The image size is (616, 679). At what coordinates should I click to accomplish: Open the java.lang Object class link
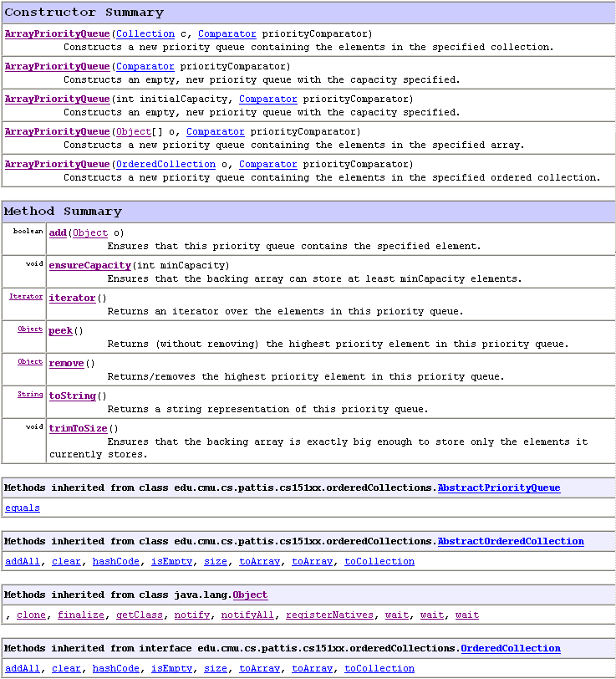click(250, 595)
